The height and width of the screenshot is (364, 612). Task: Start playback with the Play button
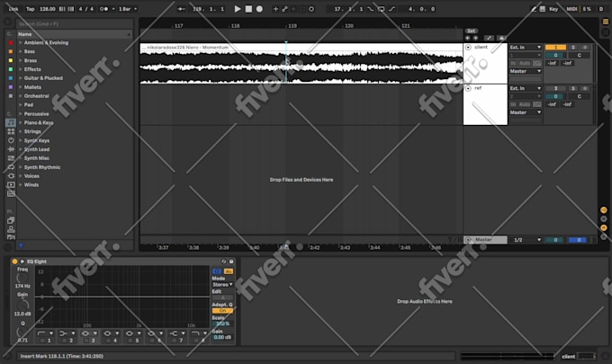(x=238, y=9)
